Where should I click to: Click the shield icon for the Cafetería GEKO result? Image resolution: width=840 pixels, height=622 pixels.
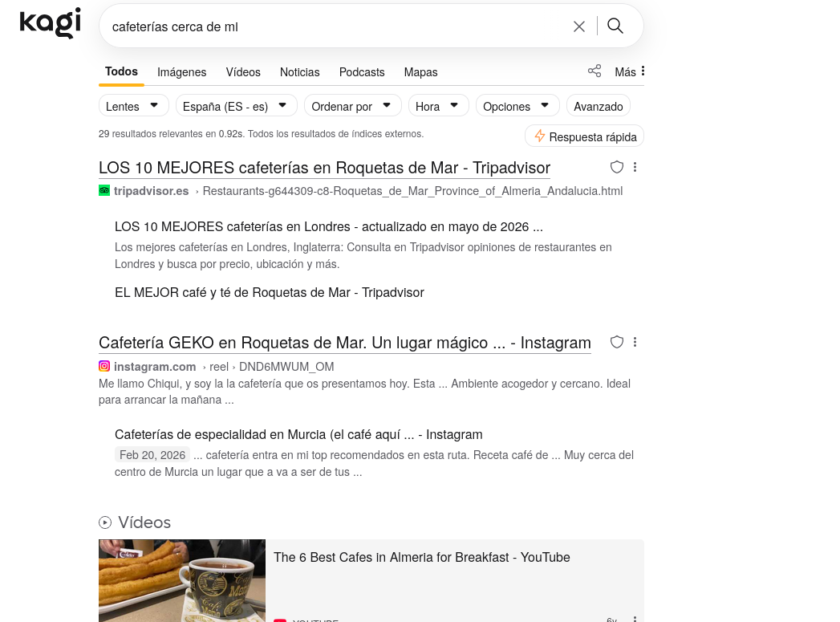[617, 342]
